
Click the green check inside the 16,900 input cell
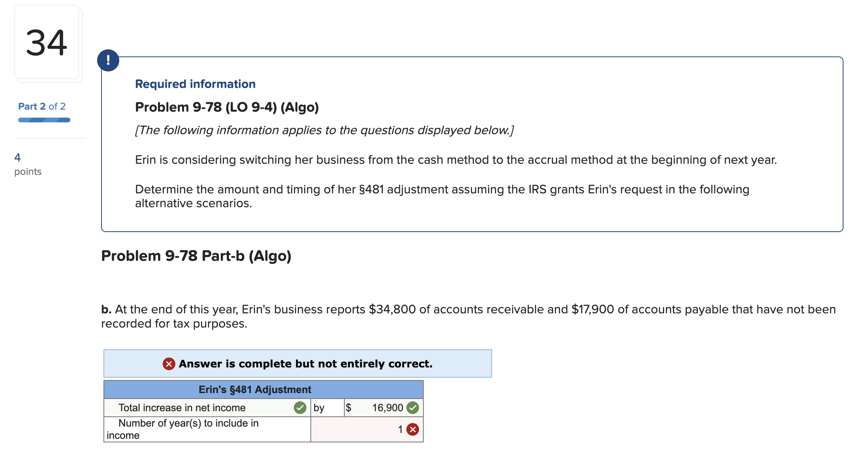pos(412,408)
